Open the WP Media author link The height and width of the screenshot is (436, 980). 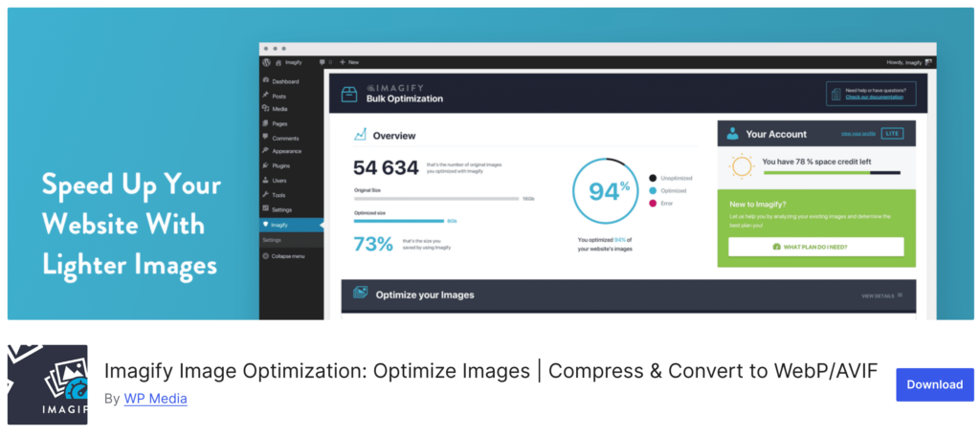click(156, 398)
